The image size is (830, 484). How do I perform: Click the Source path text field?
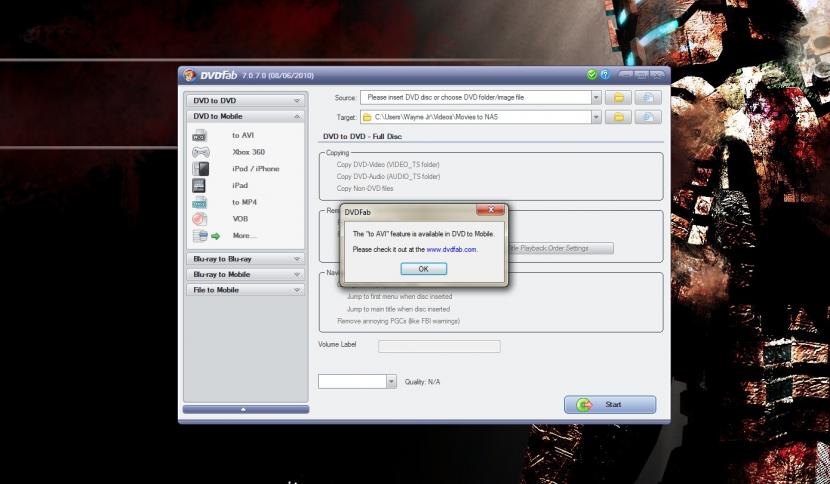pos(476,97)
